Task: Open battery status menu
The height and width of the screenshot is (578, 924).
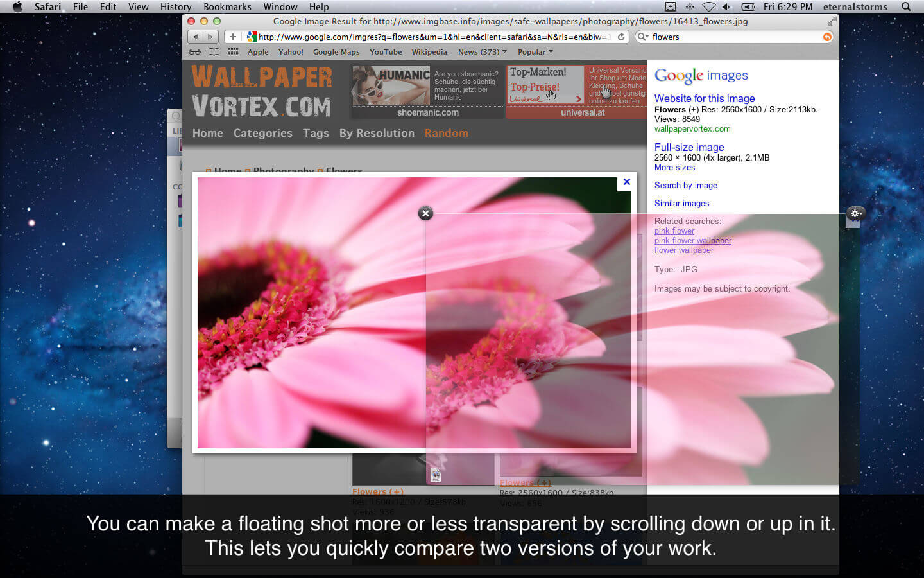Action: 748,7
